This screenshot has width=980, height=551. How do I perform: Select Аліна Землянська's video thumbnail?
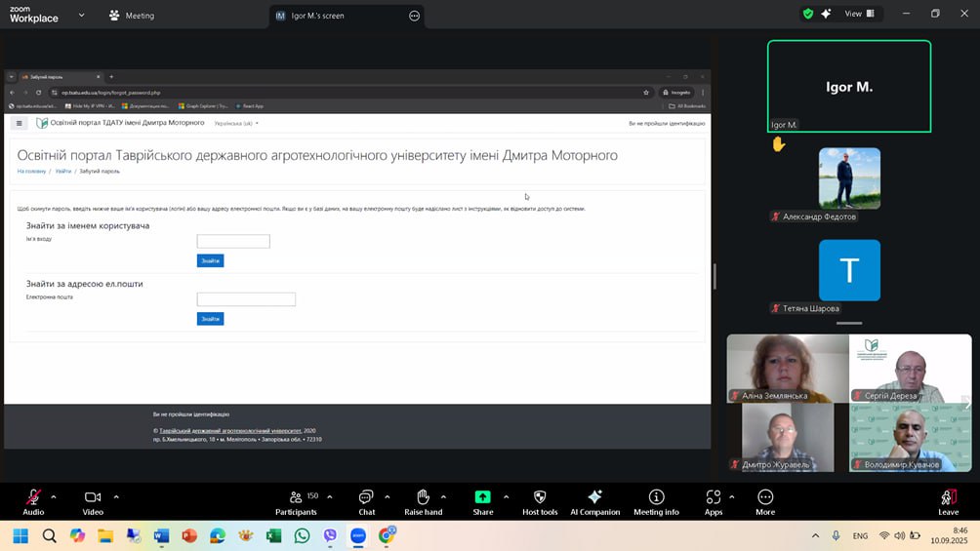pos(788,369)
